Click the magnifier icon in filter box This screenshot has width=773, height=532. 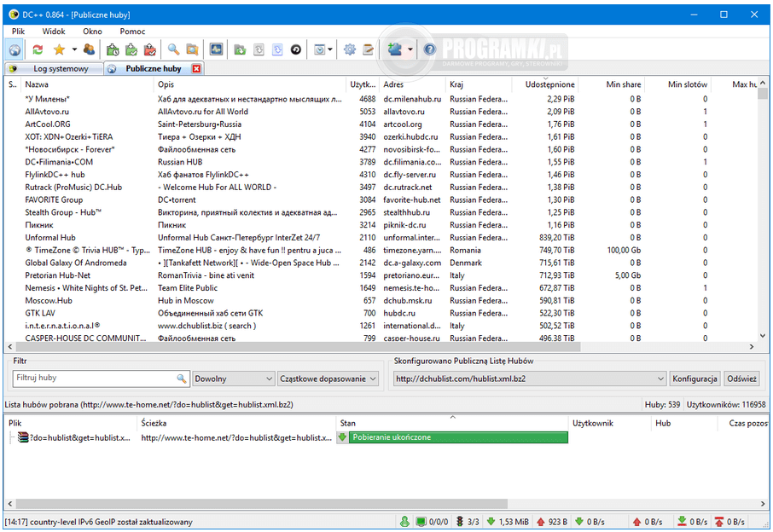182,379
